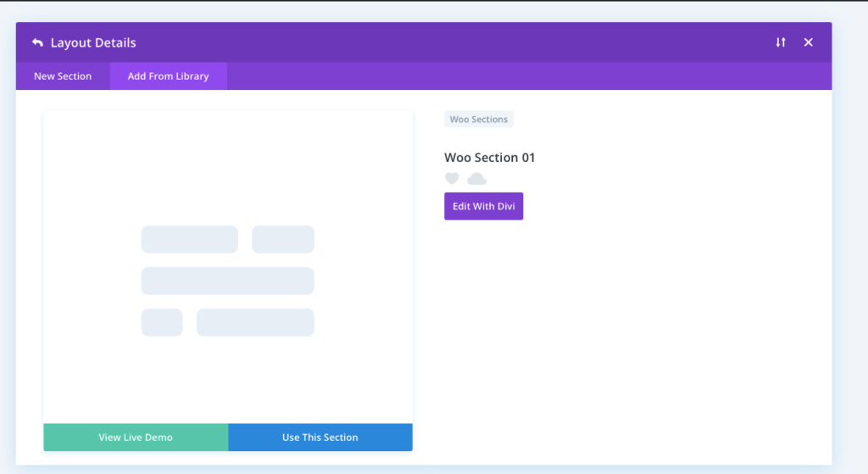
Task: Open View Live Demo
Action: coord(136,438)
